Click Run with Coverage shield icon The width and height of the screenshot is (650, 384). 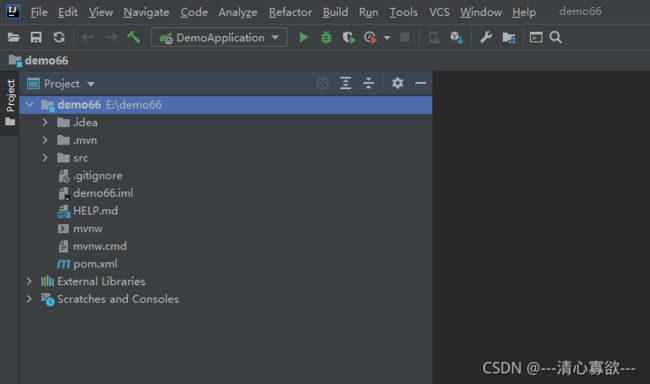349,38
